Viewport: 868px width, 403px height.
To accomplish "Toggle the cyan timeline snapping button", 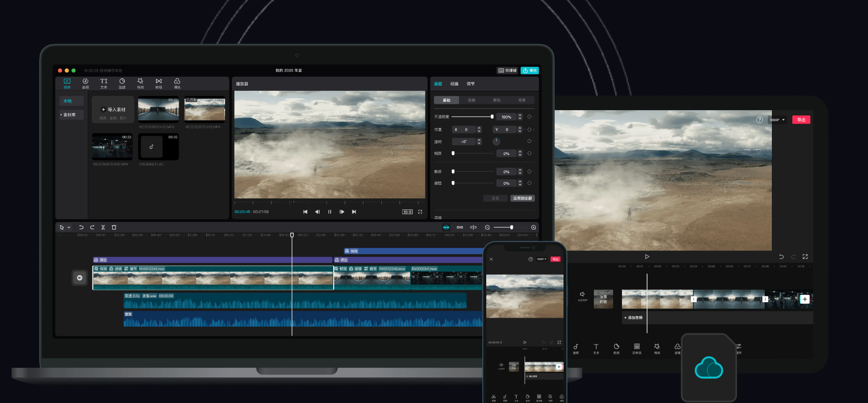I will pyautogui.click(x=446, y=227).
